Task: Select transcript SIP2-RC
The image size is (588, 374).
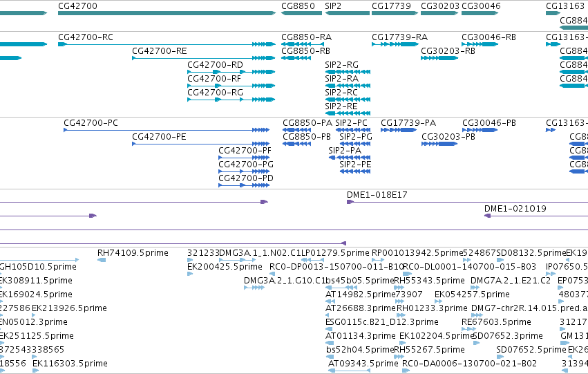Action: point(348,100)
